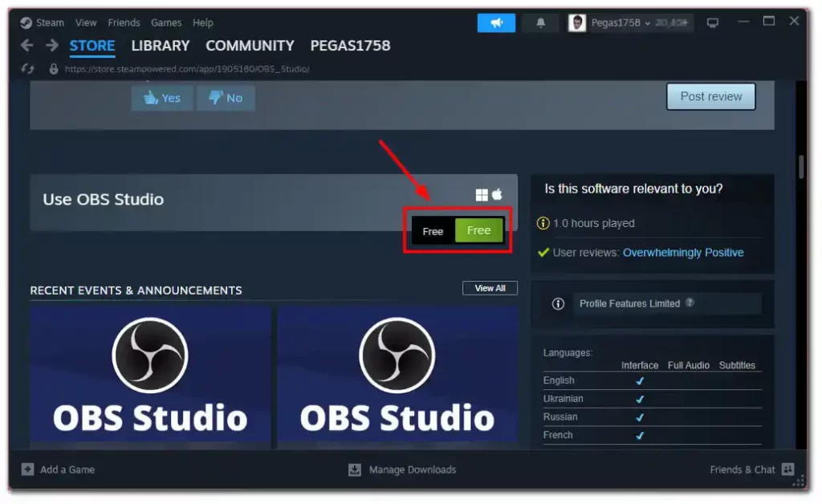The image size is (822, 504).
Task: Click the Apple platform icon
Action: click(x=497, y=194)
